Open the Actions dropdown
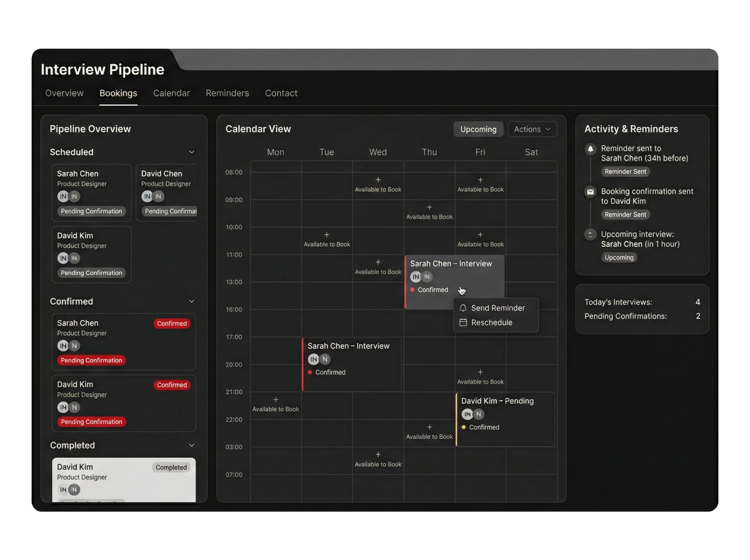Image resolution: width=750 pixels, height=560 pixels. 532,129
